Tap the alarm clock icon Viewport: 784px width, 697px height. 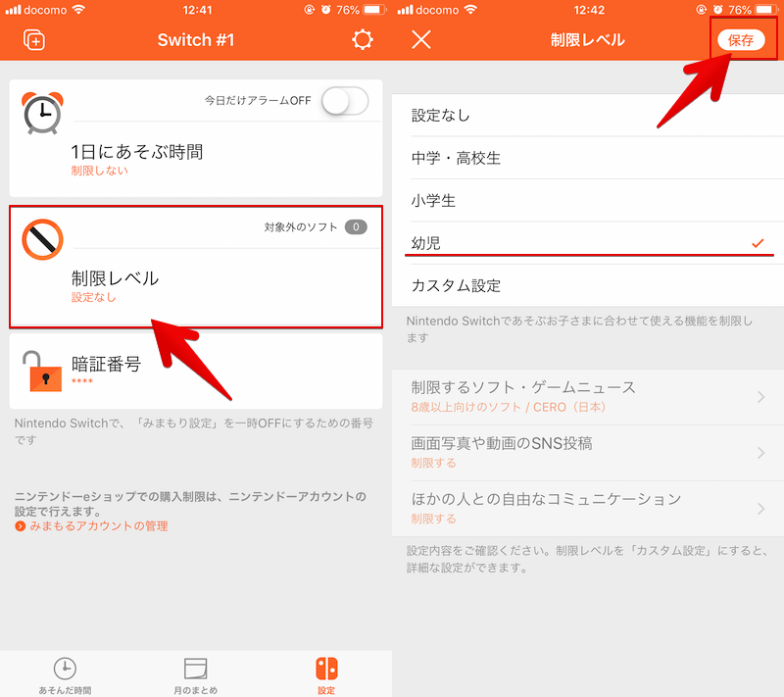click(42, 114)
